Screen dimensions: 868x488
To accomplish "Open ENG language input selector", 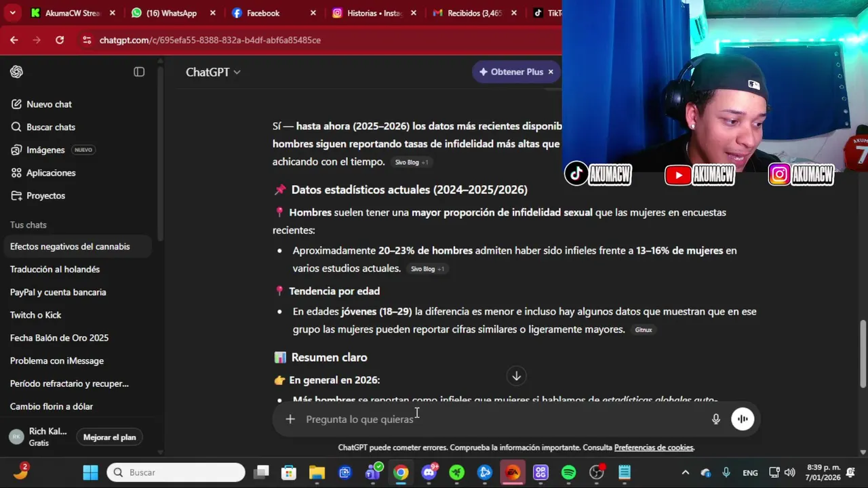I will 750,472.
